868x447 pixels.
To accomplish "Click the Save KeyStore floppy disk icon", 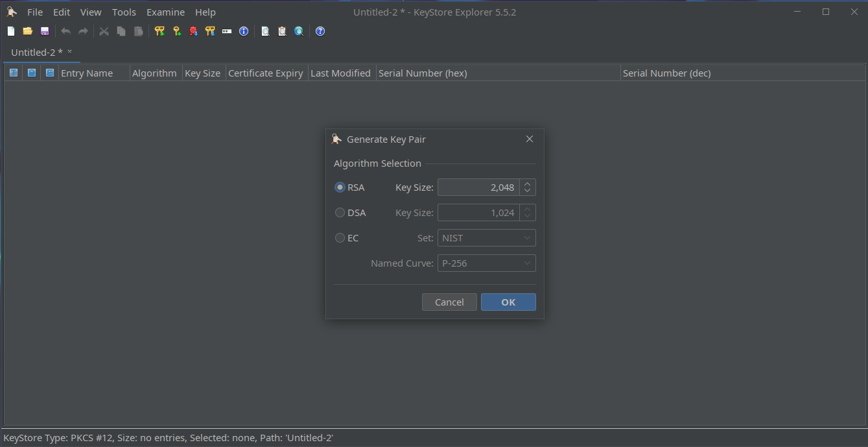I will click(x=45, y=31).
